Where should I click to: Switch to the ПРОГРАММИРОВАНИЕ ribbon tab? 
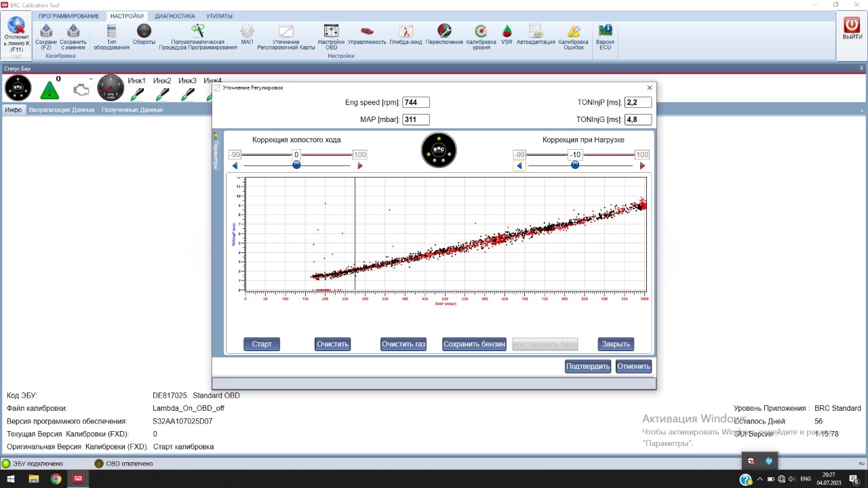tap(68, 16)
